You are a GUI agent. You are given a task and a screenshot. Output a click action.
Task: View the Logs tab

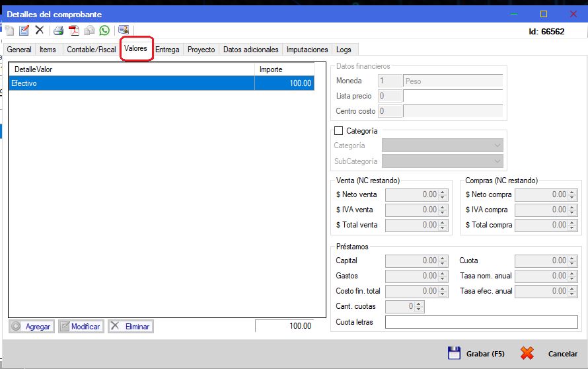tap(344, 50)
